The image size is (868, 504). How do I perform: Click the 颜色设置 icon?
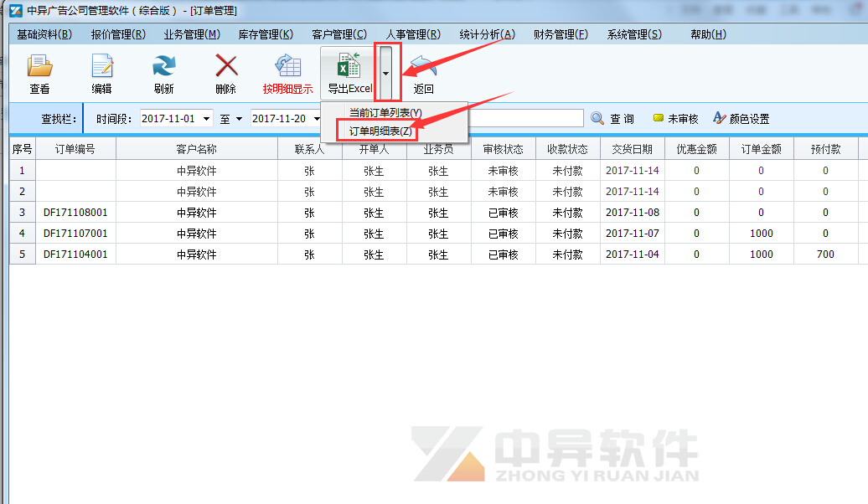click(x=719, y=118)
